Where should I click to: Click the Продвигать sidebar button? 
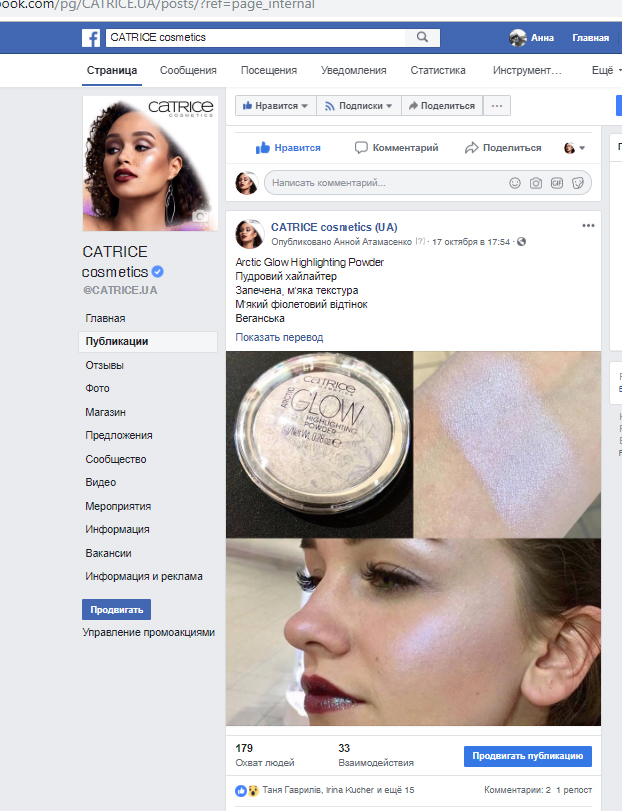coord(116,609)
